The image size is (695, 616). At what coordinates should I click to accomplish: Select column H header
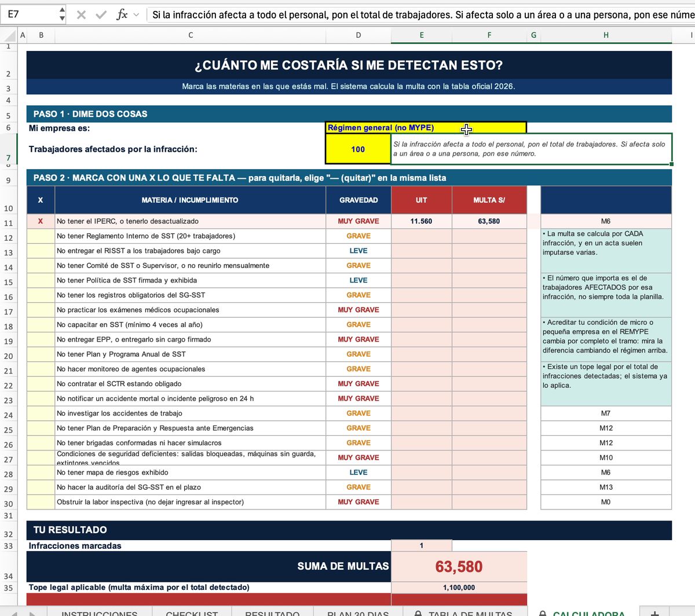[x=606, y=35]
